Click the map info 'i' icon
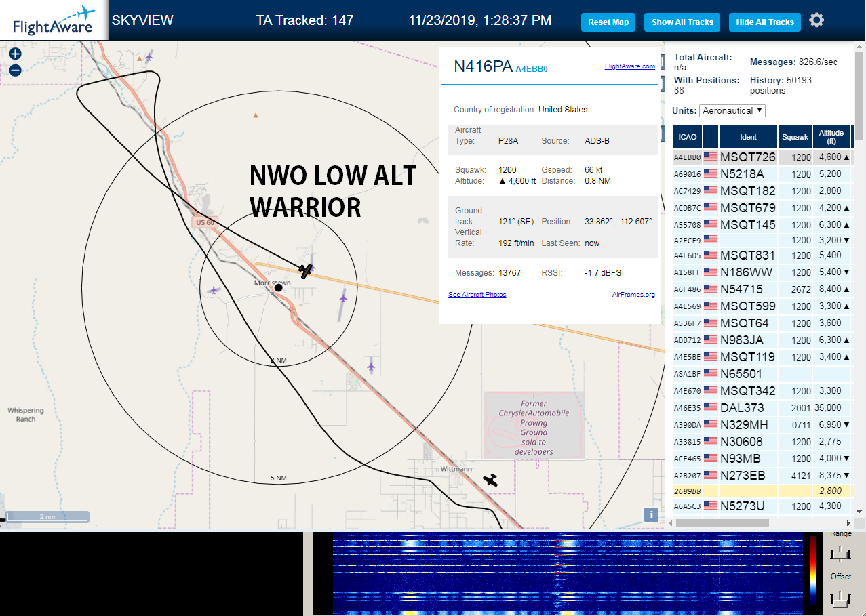866x616 pixels. pyautogui.click(x=651, y=514)
